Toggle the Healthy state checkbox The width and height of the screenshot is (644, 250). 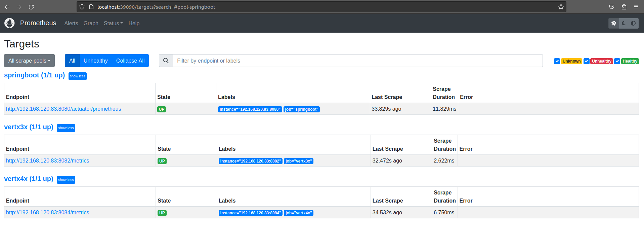pyautogui.click(x=617, y=61)
